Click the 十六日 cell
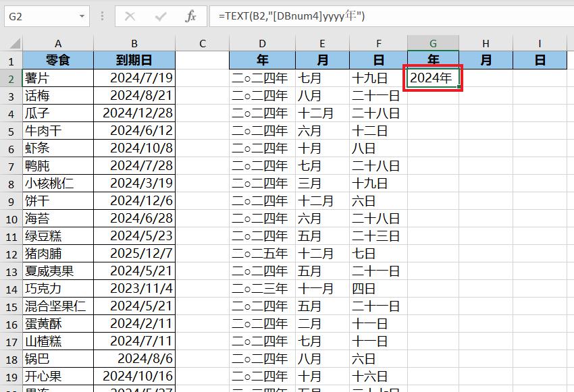The height and width of the screenshot is (392, 574). (379, 376)
